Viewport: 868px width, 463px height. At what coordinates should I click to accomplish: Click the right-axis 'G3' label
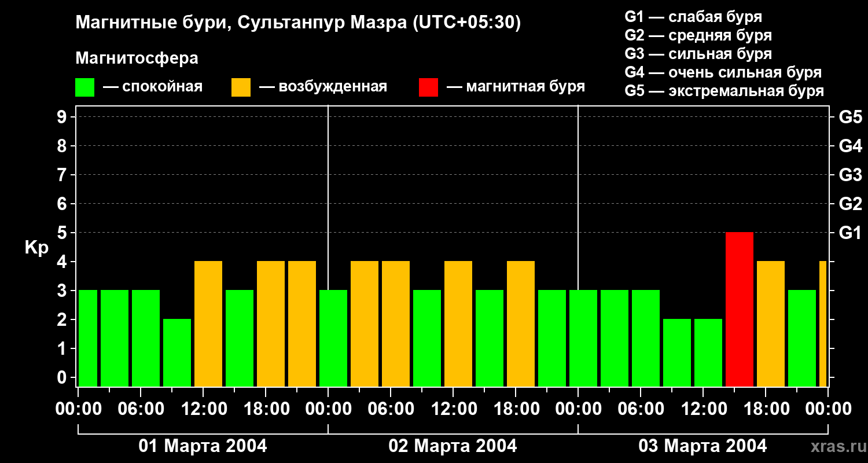pyautogui.click(x=851, y=175)
